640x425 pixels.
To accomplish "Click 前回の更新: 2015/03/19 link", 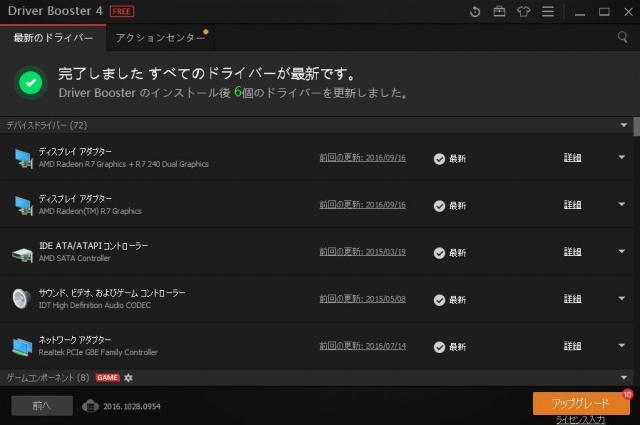I will 362,251.
